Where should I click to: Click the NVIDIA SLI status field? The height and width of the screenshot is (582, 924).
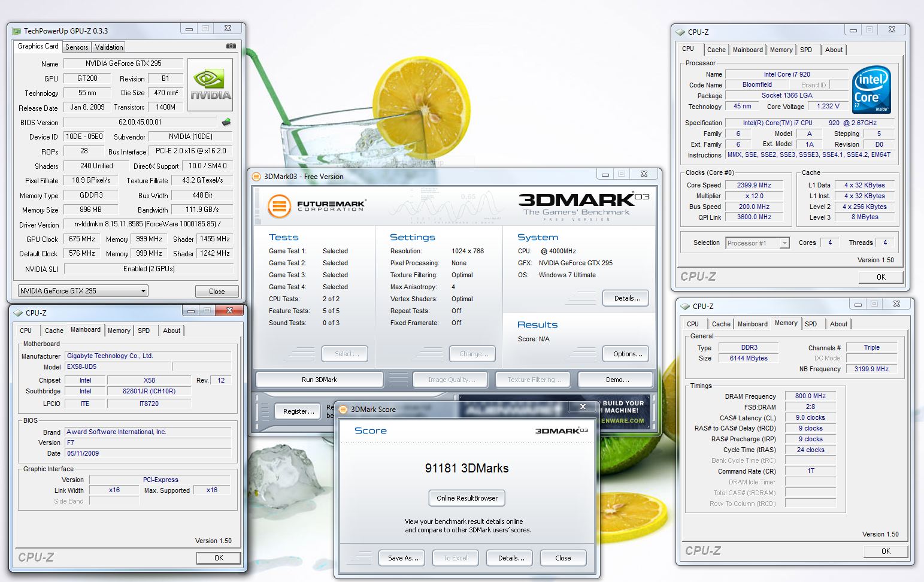point(149,269)
